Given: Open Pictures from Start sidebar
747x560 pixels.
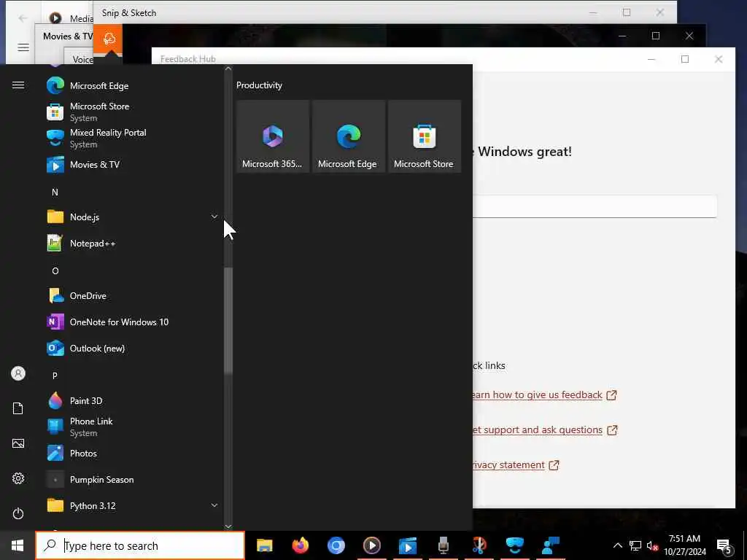Looking at the screenshot, I should click(x=18, y=443).
